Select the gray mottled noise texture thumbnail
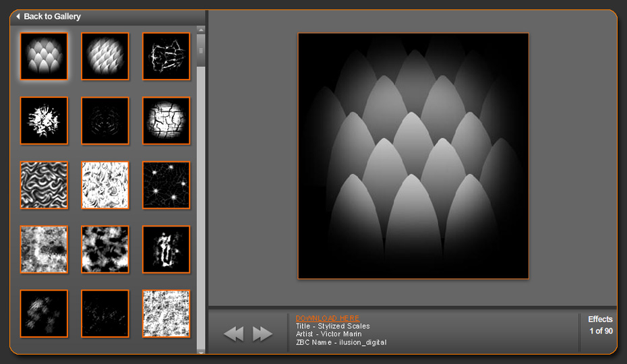Image resolution: width=627 pixels, height=364 pixels. (44, 249)
